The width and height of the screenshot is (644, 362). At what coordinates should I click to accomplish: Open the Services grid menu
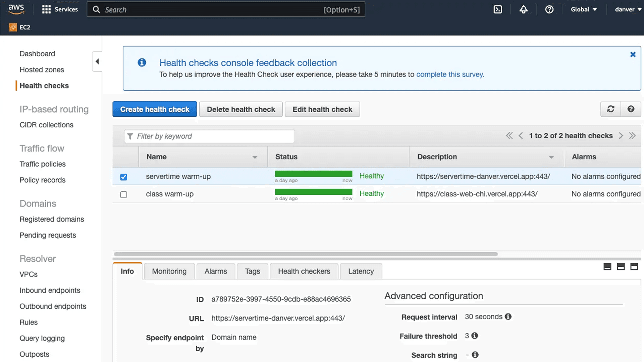[x=60, y=9]
